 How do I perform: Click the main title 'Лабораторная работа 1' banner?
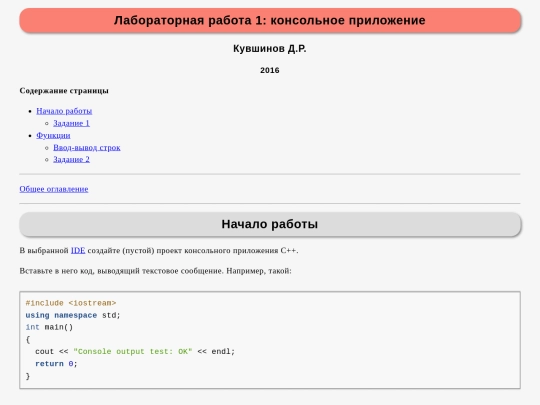[270, 20]
